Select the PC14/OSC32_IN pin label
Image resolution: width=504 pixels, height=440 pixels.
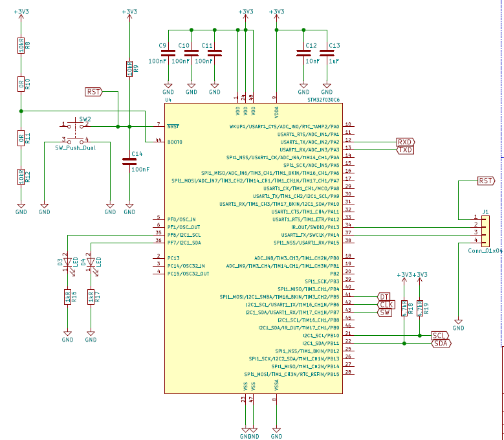click(186, 266)
